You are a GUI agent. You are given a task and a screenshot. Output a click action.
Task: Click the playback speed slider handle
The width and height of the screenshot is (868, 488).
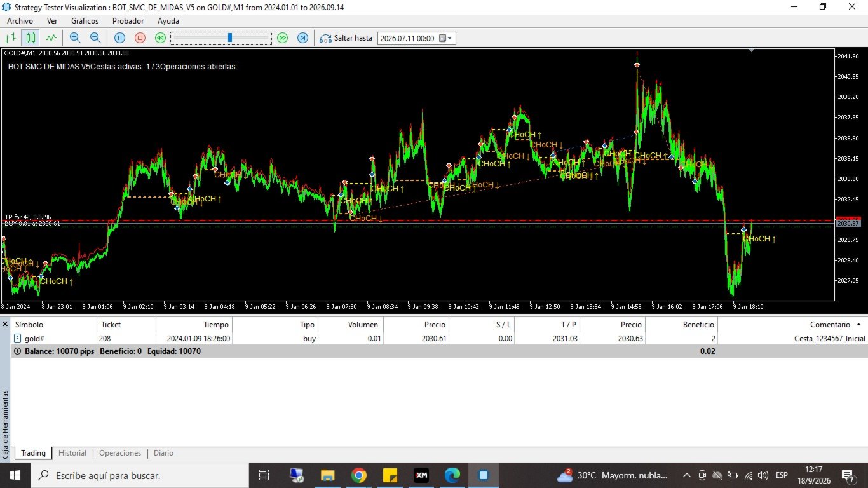[229, 38]
